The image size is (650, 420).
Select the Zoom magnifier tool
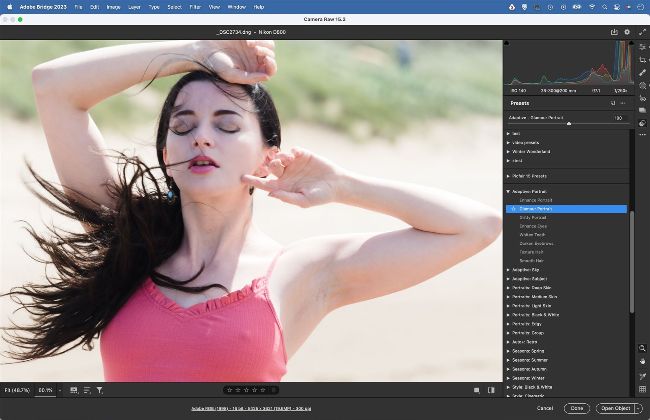coord(642,348)
